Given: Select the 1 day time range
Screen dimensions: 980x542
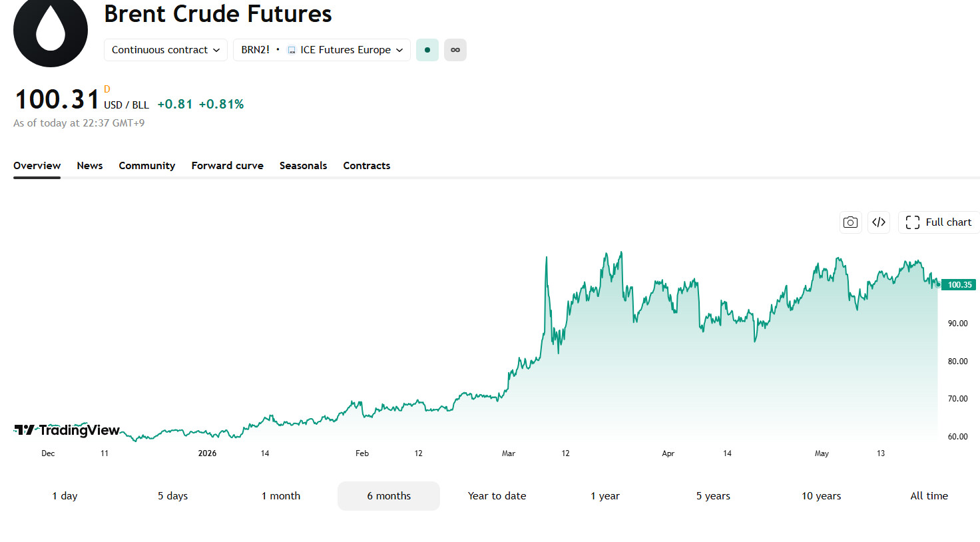Looking at the screenshot, I should 65,496.
